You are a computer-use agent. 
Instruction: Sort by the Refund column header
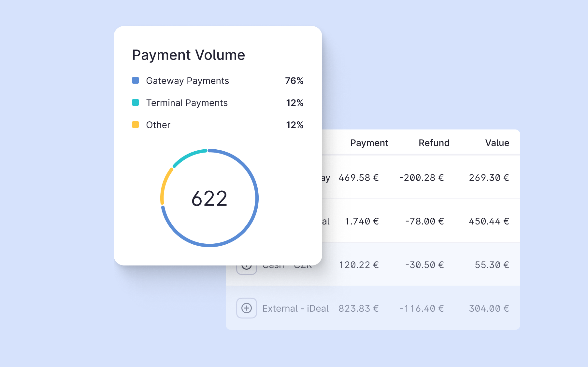tap(434, 143)
